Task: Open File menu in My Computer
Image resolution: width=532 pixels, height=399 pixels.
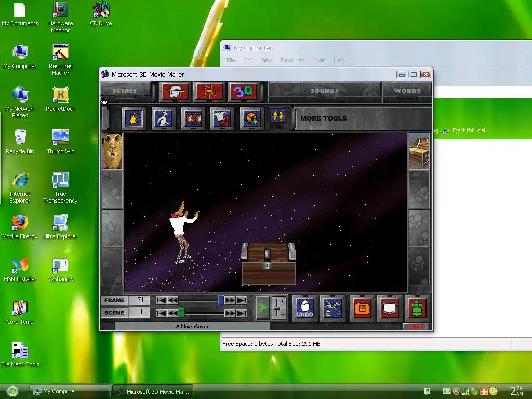Action: 231,60
